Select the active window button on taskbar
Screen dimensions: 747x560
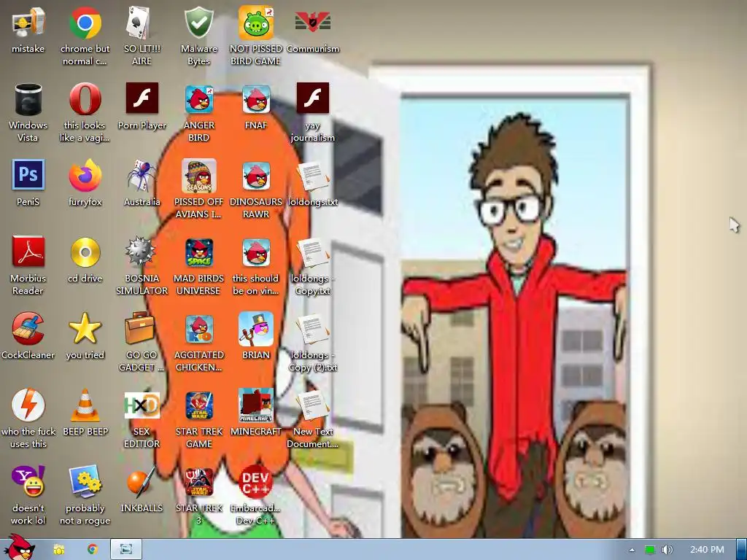(126, 550)
